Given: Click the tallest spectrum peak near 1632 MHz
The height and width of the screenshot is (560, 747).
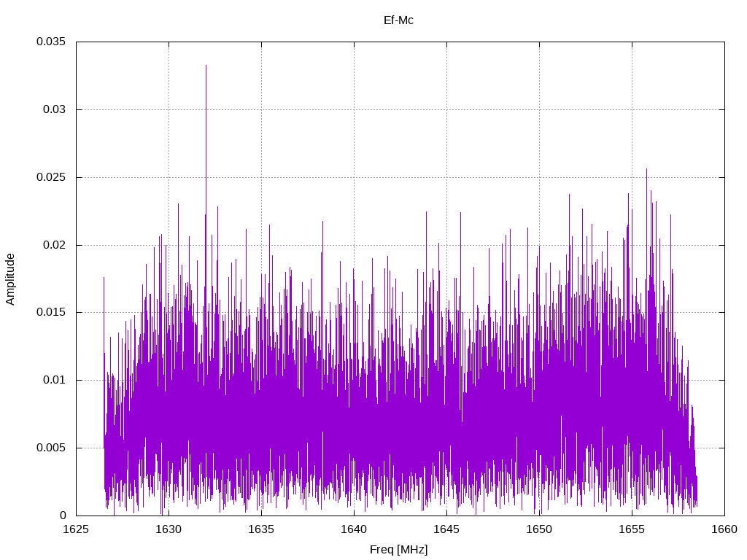Looking at the screenshot, I should [x=206, y=66].
